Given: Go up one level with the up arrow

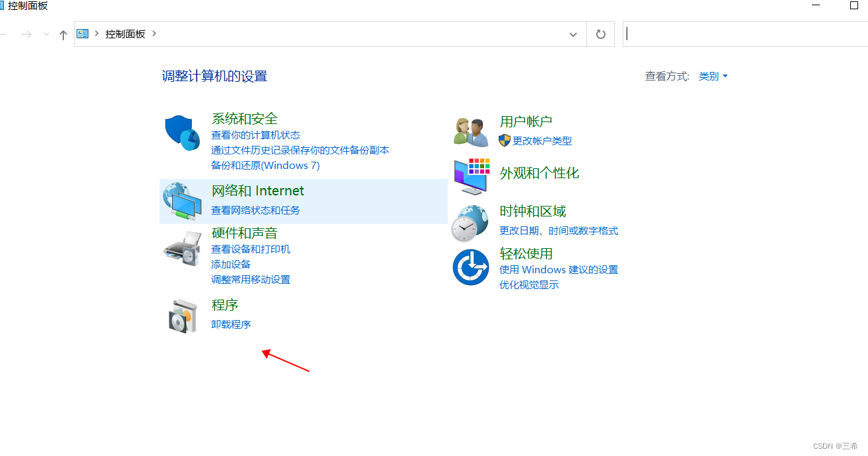Looking at the screenshot, I should (x=63, y=34).
